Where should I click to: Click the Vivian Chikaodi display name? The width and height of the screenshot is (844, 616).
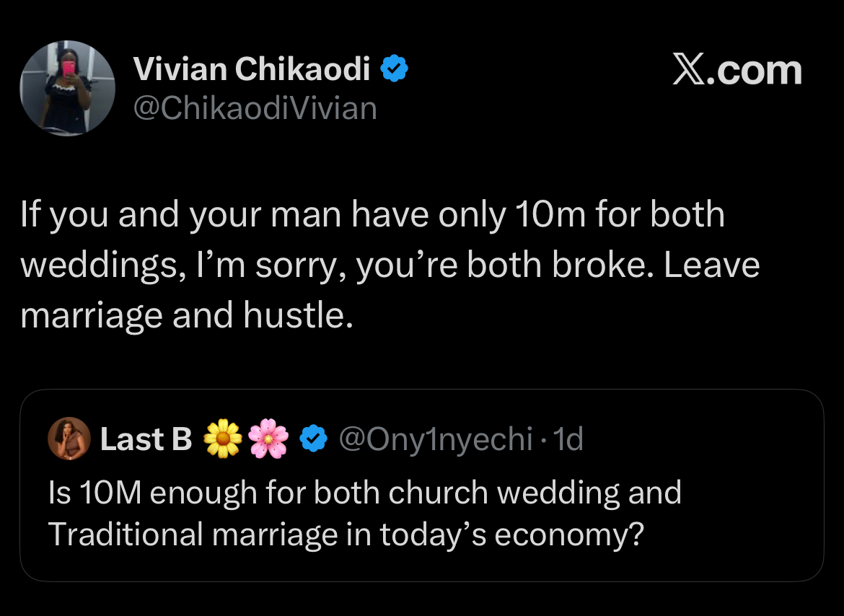pyautogui.click(x=252, y=69)
